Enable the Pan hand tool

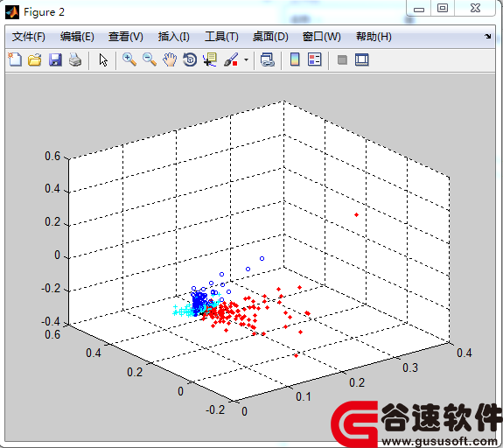click(170, 59)
